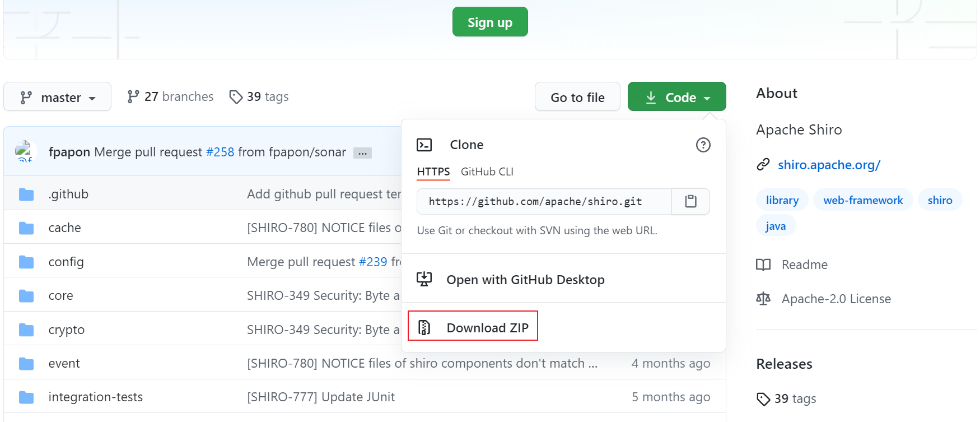
Task: Click the license scale icon
Action: click(x=763, y=299)
